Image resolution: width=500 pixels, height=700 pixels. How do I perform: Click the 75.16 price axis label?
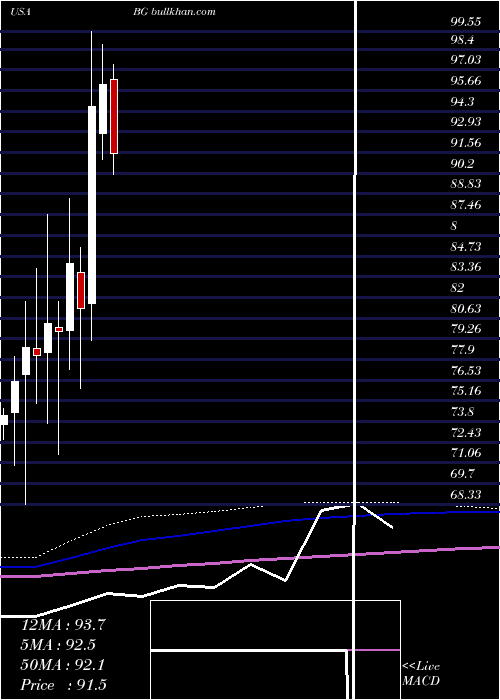466,391
